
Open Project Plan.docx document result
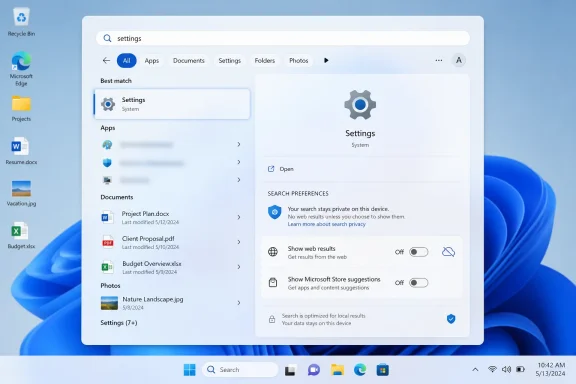coord(172,217)
